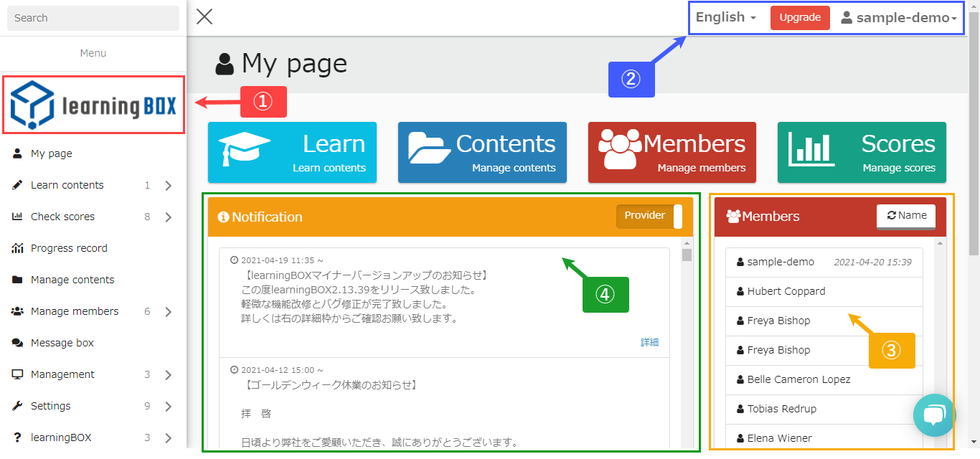Click the Search input field
This screenshot has height=459, width=980.
(x=93, y=18)
